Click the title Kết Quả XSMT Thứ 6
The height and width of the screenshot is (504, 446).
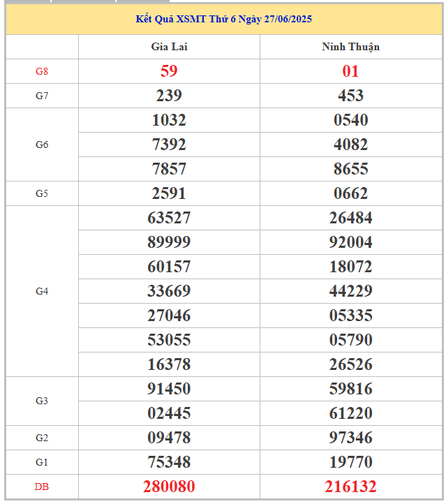[223, 19]
